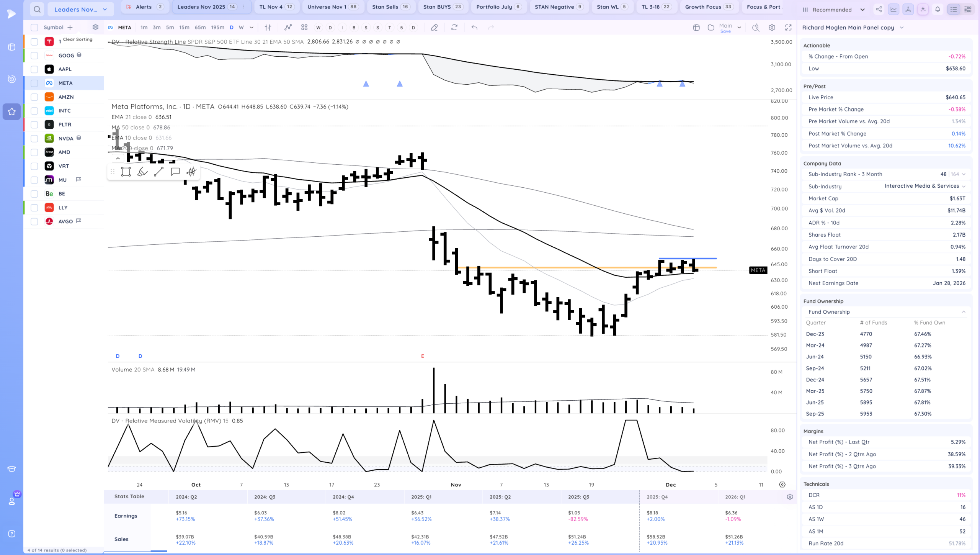The image size is (980, 555).
Task: Select the trend line drawing tool
Action: tap(158, 172)
